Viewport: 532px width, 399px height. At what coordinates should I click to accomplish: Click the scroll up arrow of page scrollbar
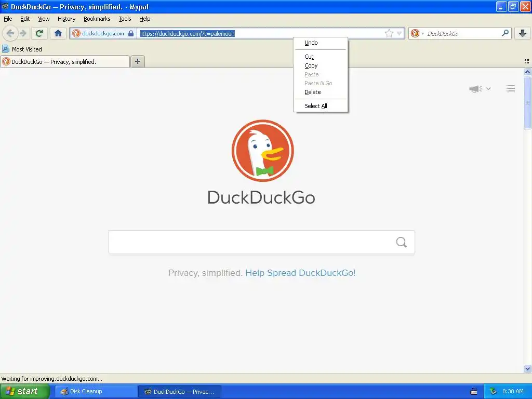click(x=527, y=72)
